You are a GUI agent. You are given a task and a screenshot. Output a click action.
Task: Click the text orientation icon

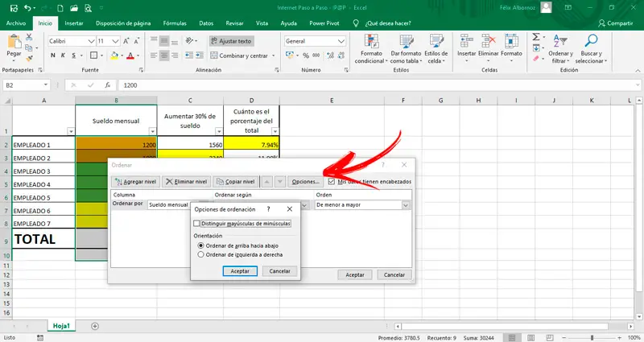pyautogui.click(x=189, y=41)
